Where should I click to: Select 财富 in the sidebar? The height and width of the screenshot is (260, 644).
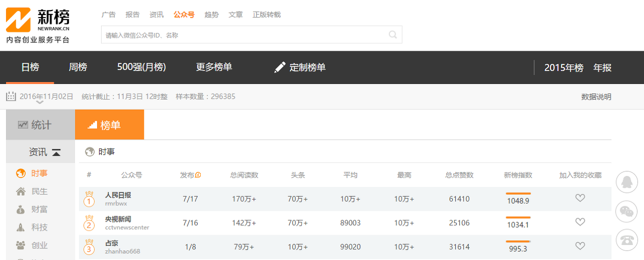tap(39, 210)
